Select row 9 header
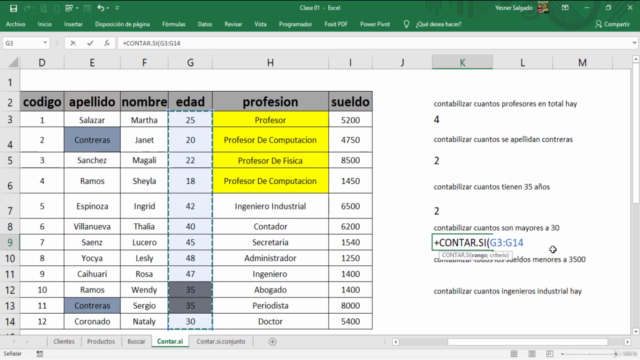Viewport: 640px width, 360px height. point(10,242)
